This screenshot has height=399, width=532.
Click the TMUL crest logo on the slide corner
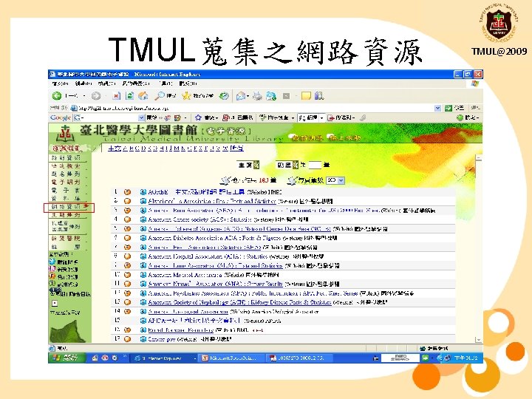click(499, 24)
